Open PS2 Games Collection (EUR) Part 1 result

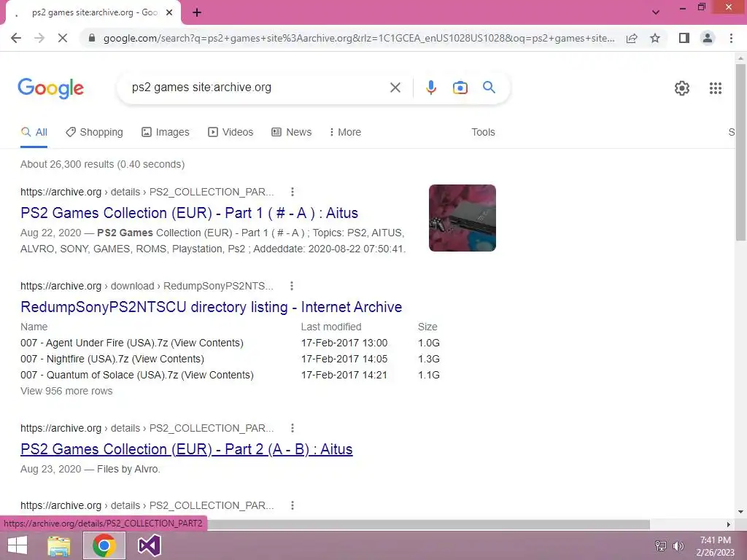point(189,213)
